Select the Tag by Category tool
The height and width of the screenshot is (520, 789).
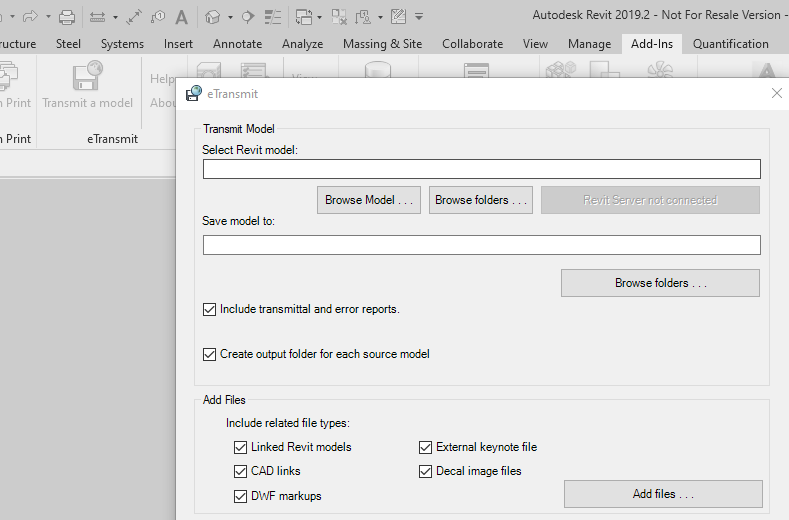pyautogui.click(x=157, y=18)
